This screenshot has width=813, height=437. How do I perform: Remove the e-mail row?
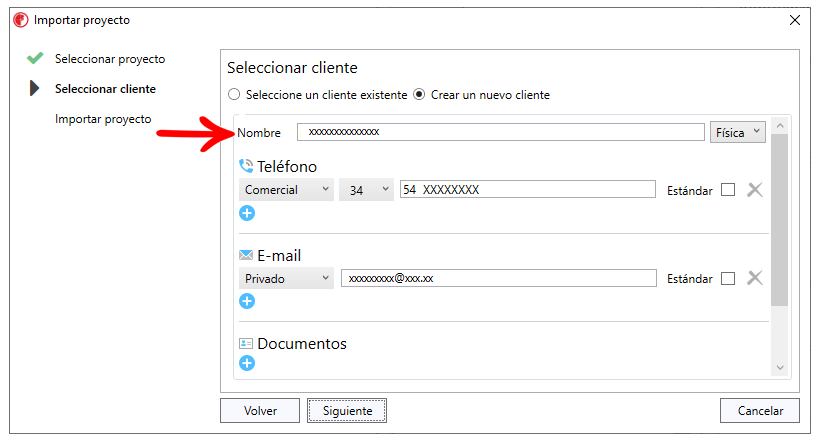tap(755, 278)
